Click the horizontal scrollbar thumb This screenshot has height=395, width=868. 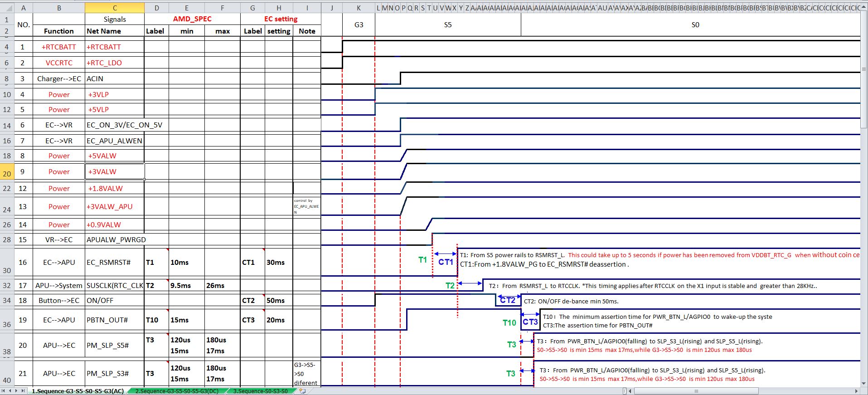(x=697, y=391)
